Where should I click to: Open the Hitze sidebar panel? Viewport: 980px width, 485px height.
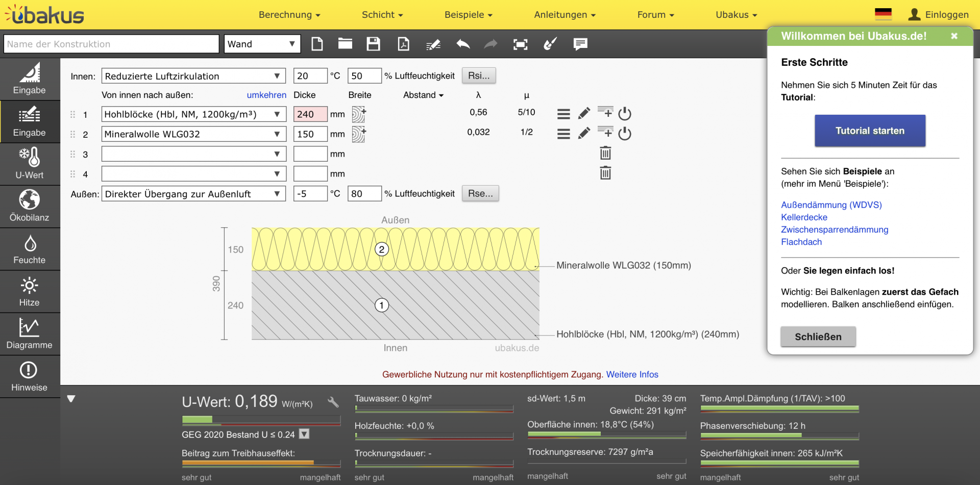click(x=30, y=291)
